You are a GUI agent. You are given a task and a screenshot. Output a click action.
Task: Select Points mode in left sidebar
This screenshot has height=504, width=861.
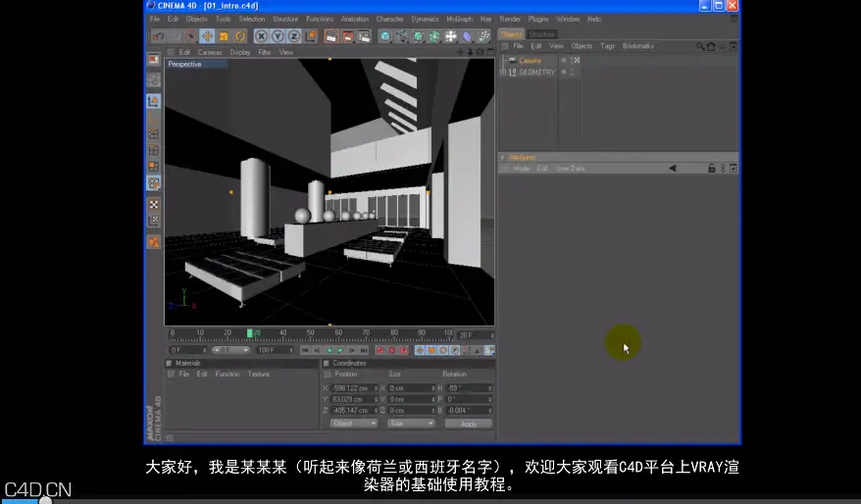[x=154, y=134]
